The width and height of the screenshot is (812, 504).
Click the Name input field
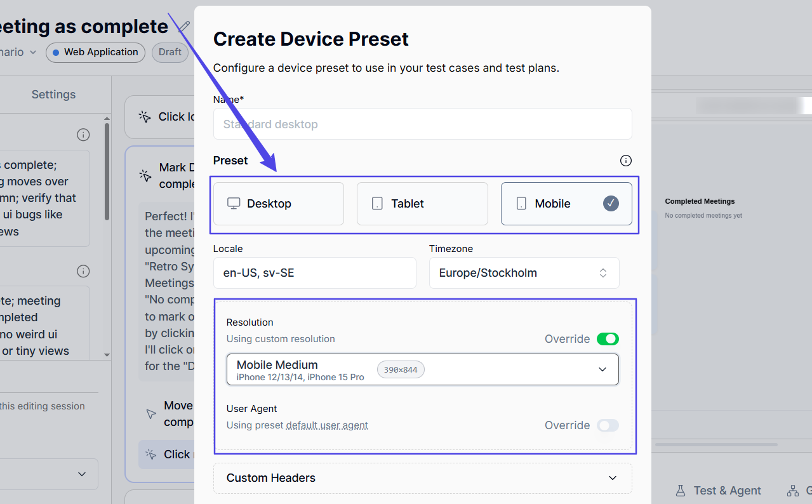(x=422, y=124)
